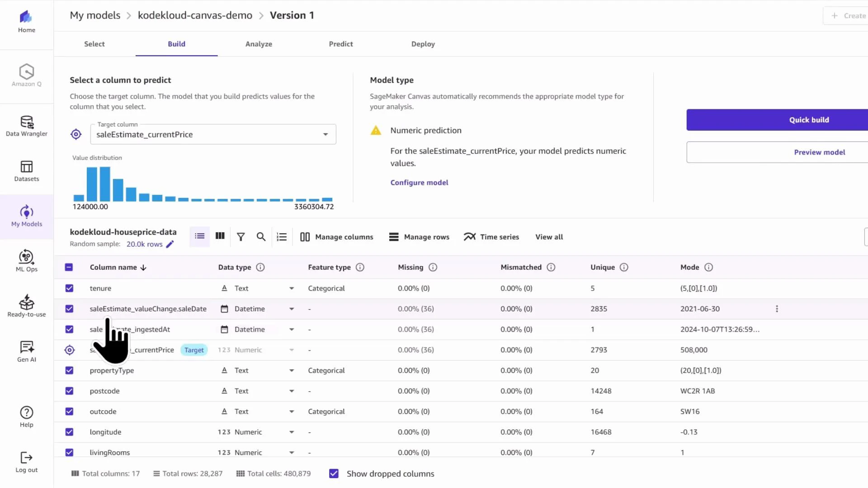This screenshot has width=868, height=488.
Task: Open the three-dot menu on saleEstimate_valueChange.saleDate row
Action: pyautogui.click(x=776, y=309)
